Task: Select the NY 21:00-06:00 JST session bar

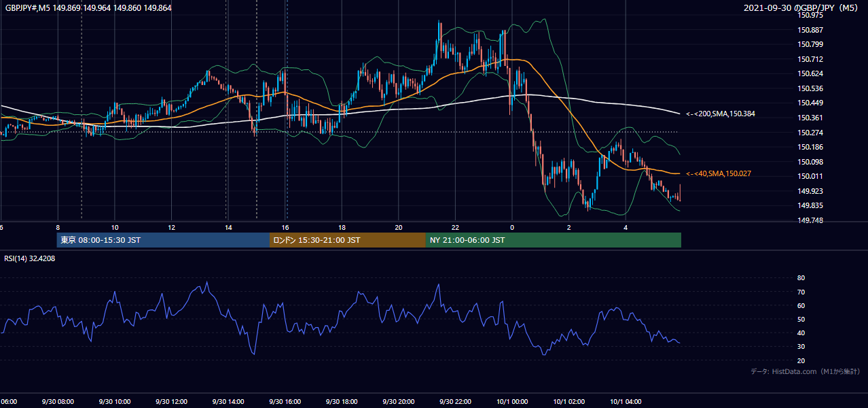Action: [x=553, y=240]
